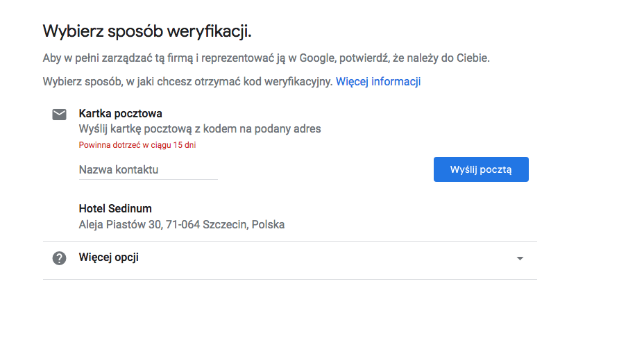Viewport: 644px width, 345px height.
Task: Click the red Powinna dotrzeć w ciągu 15 dni notice
Action: click(137, 145)
